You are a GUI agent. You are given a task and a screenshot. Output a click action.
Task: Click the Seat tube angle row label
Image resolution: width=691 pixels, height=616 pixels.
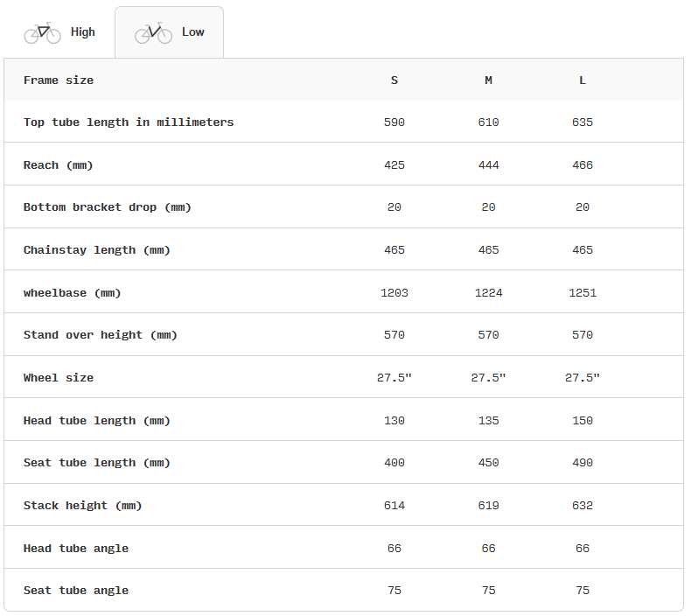tap(76, 591)
